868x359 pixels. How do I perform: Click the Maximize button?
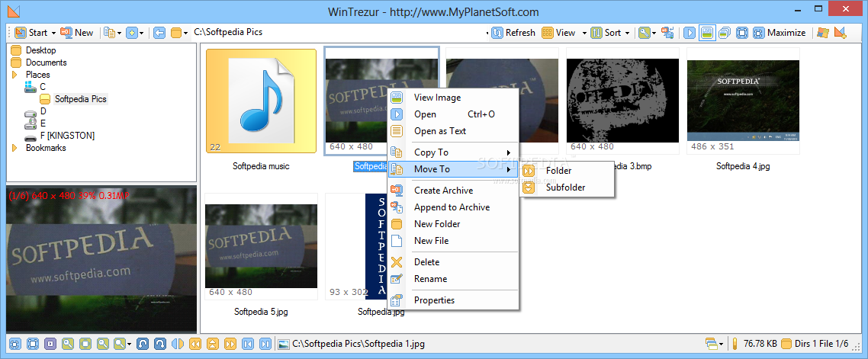pyautogui.click(x=780, y=33)
